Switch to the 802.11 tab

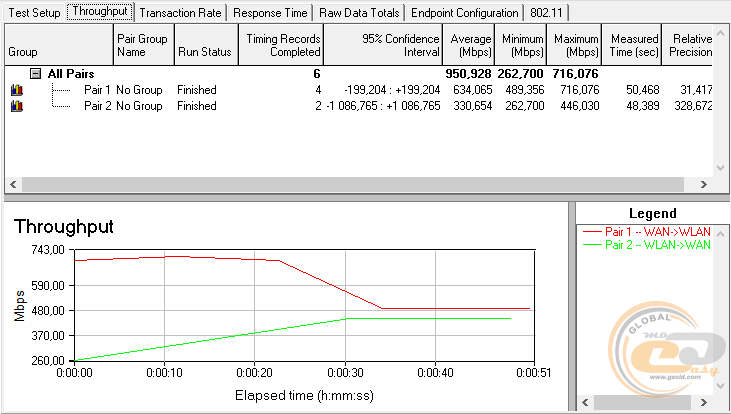click(x=546, y=13)
